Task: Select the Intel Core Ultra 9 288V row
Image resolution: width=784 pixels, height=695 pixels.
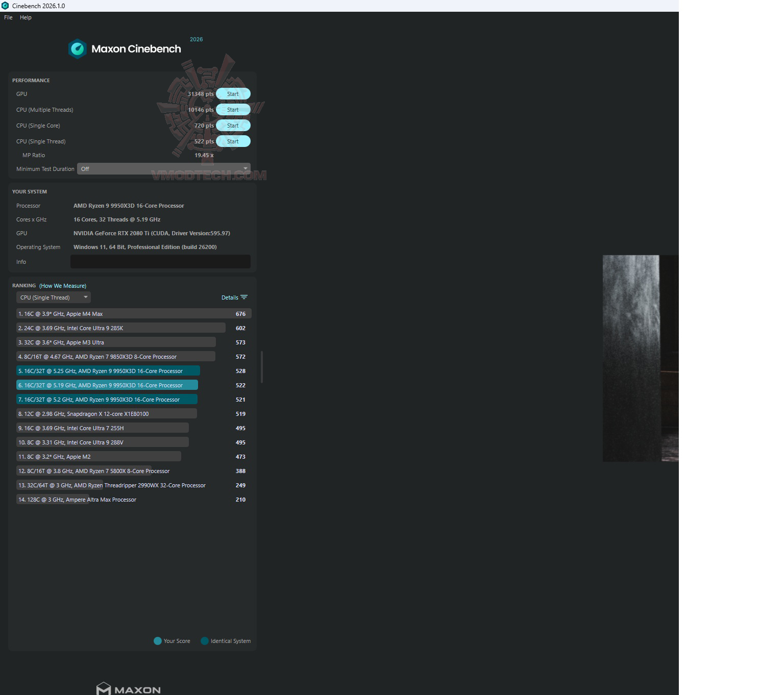Action: [134, 442]
